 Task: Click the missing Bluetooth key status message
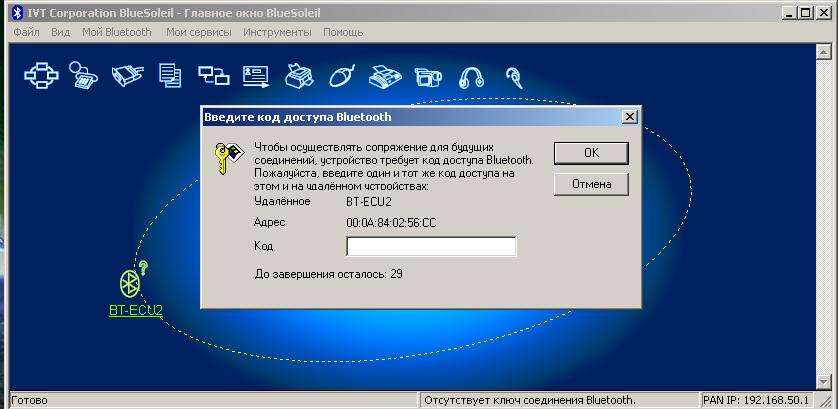[530, 400]
